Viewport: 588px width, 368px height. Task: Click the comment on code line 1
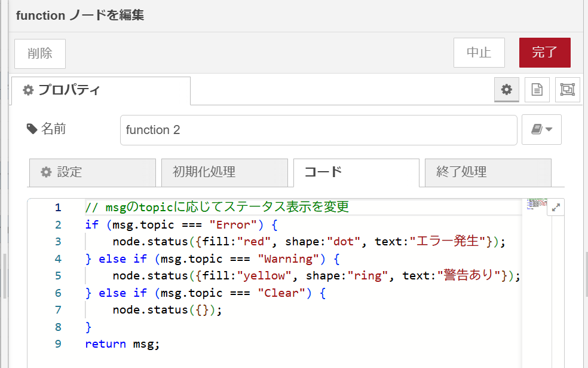217,207
